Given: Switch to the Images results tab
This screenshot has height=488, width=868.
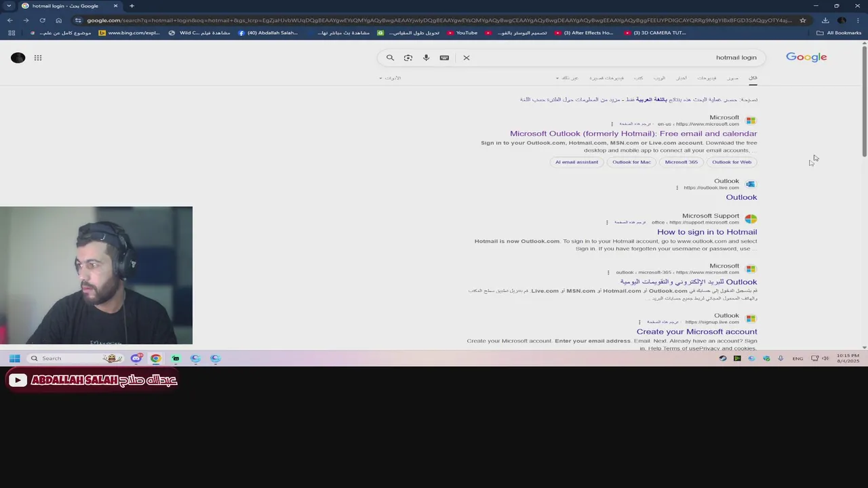Looking at the screenshot, I should pos(732,78).
